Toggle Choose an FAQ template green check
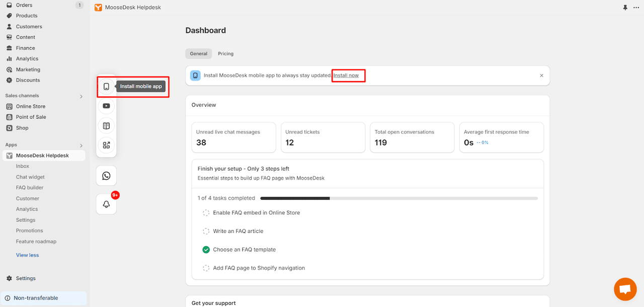 click(x=206, y=250)
